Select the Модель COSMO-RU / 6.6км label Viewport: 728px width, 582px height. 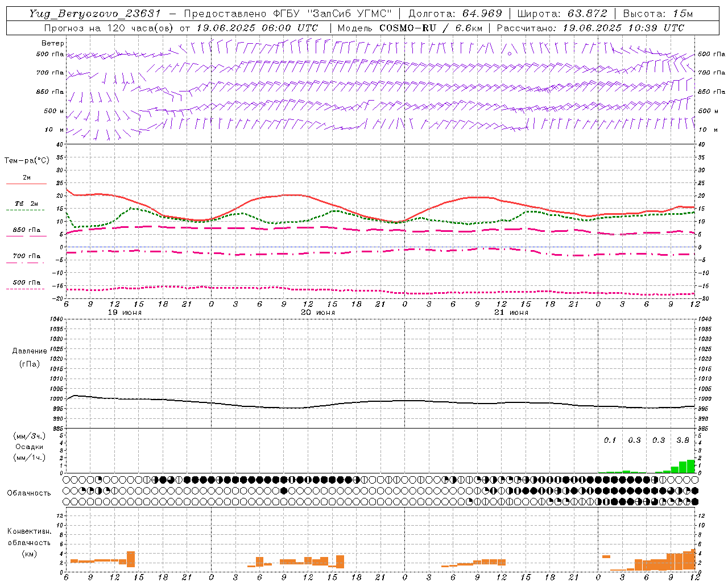pos(410,28)
